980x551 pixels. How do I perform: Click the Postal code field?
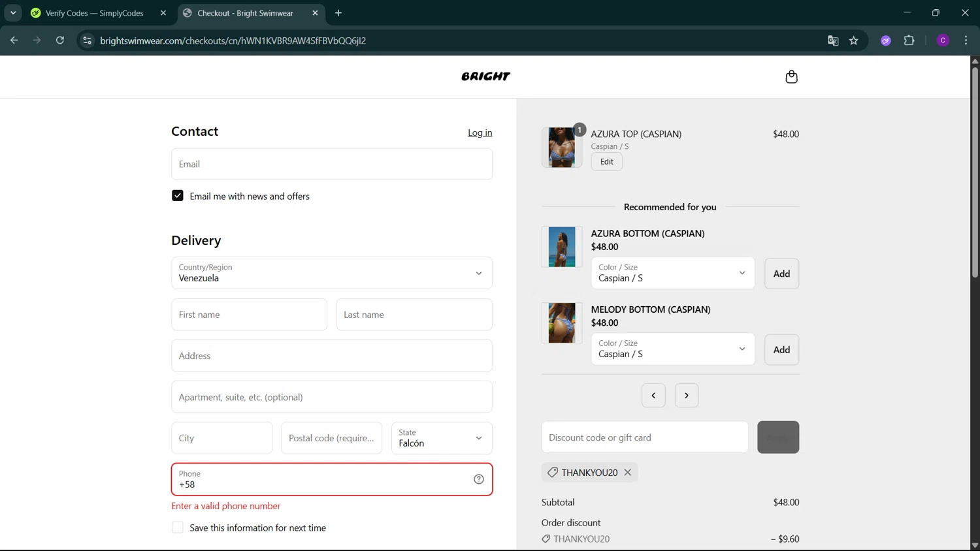click(x=332, y=438)
